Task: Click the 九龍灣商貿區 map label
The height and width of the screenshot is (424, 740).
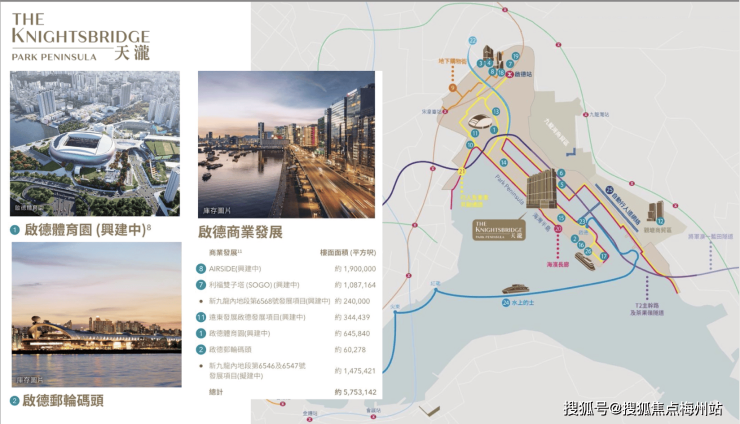Action: pyautogui.click(x=557, y=133)
